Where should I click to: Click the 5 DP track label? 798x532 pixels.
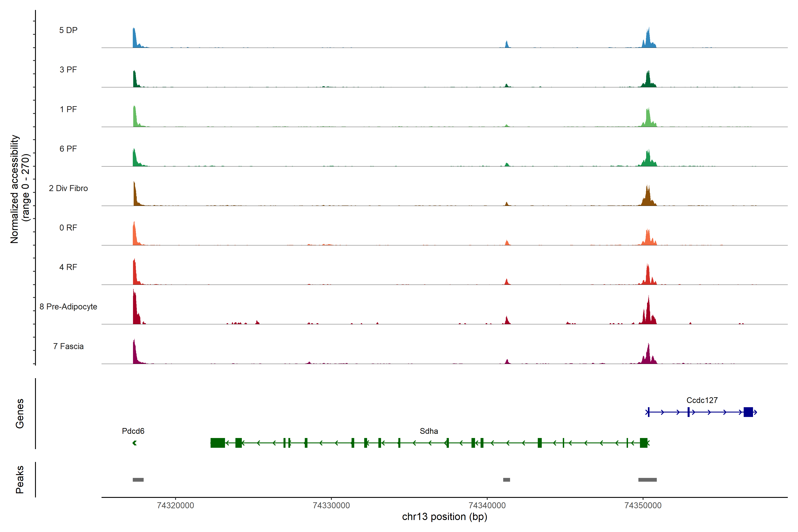[x=68, y=30]
